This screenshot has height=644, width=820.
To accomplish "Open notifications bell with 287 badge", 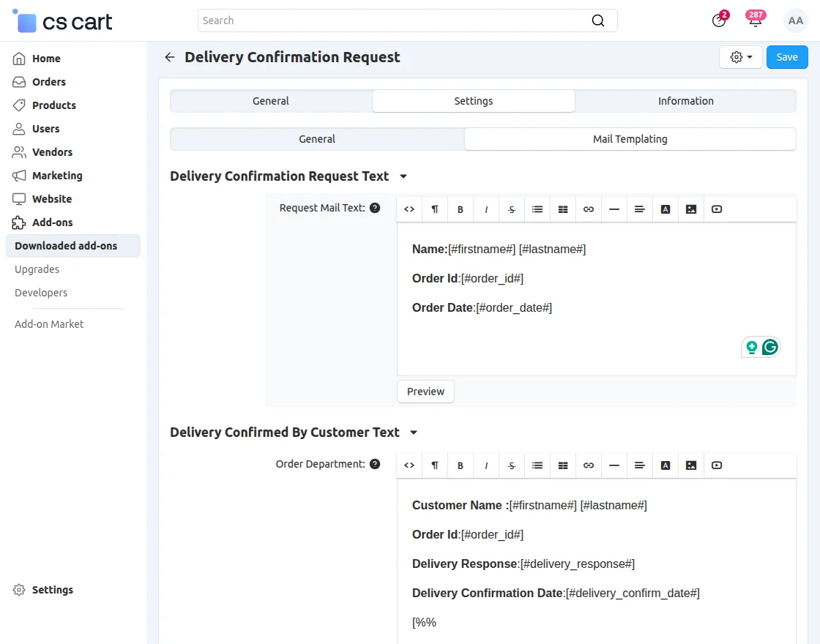I will (755, 20).
